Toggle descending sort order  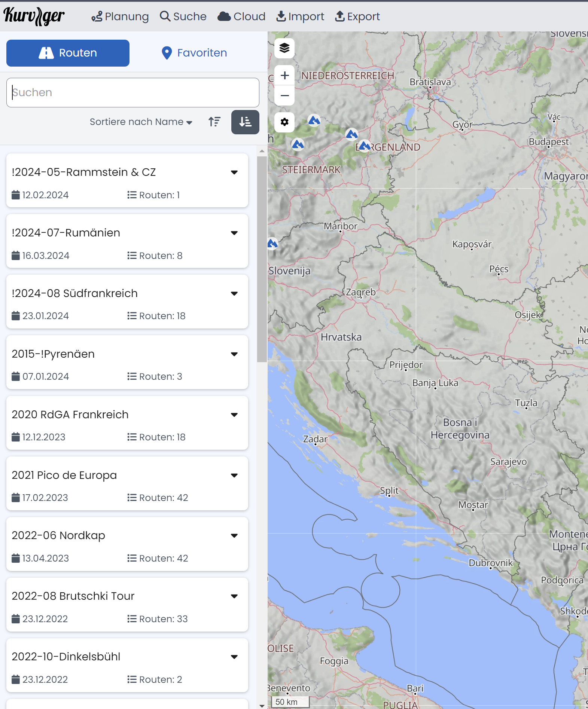click(x=245, y=122)
